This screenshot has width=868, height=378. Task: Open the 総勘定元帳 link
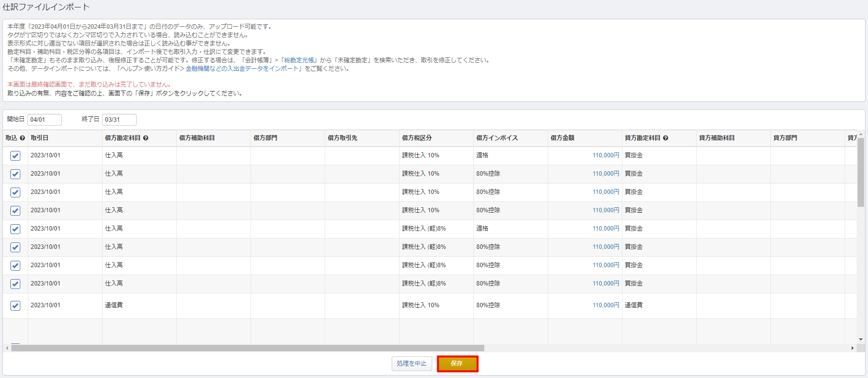pos(299,60)
